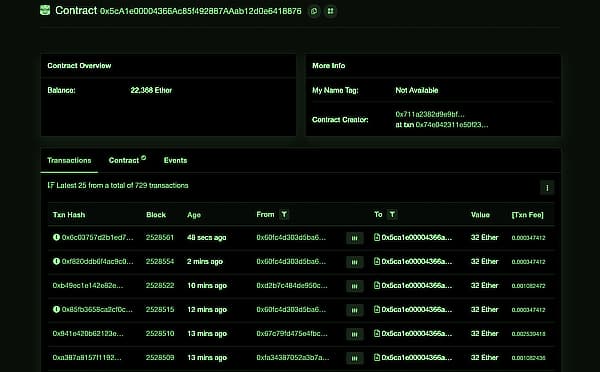Open block 2528509
The height and width of the screenshot is (372, 600).
[x=160, y=357]
